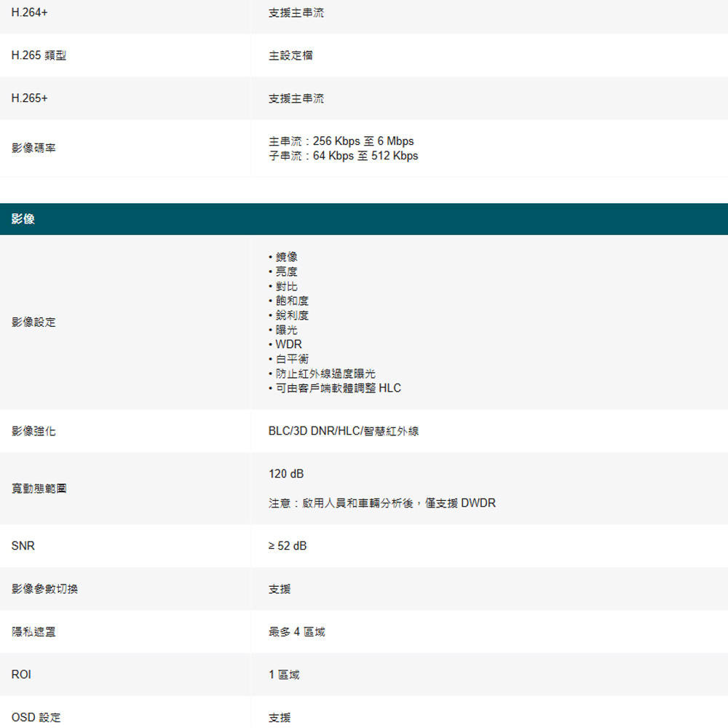Screen dimensions: 728x728
Task: Select the WDR bullet item
Action: pos(288,344)
